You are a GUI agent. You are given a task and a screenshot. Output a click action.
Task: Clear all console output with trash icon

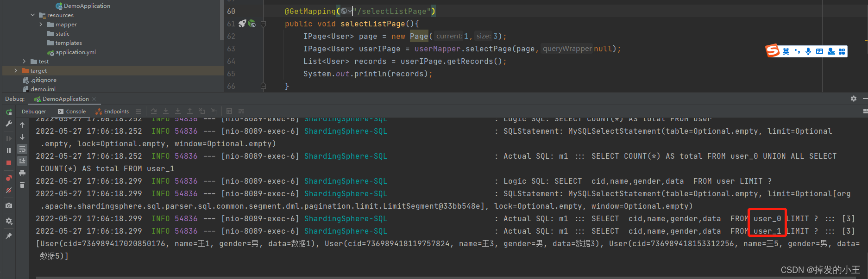22,185
